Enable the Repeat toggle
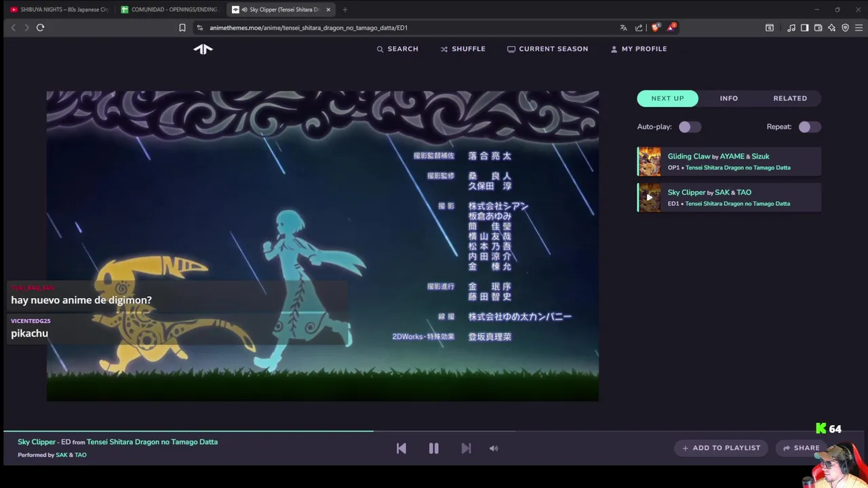Viewport: 868px width, 488px height. (x=810, y=127)
